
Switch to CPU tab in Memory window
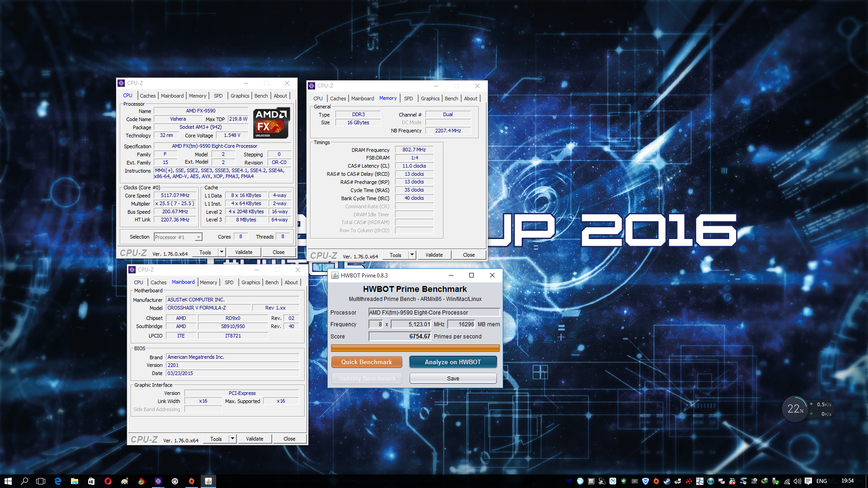(x=318, y=99)
